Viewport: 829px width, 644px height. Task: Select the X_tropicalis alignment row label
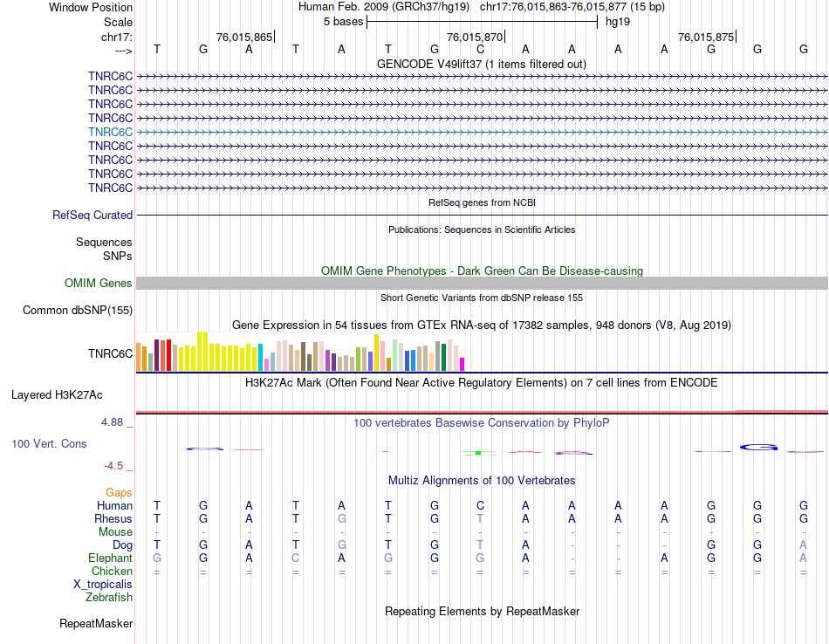(103, 585)
